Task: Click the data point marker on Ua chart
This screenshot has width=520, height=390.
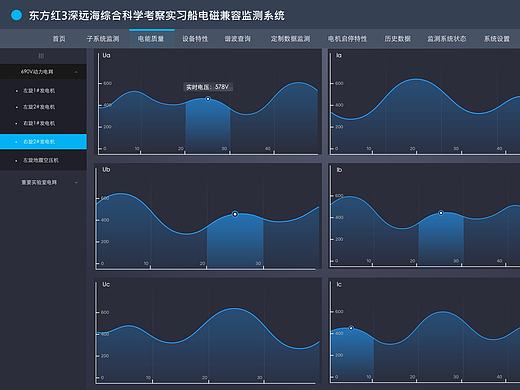Action: [x=208, y=99]
